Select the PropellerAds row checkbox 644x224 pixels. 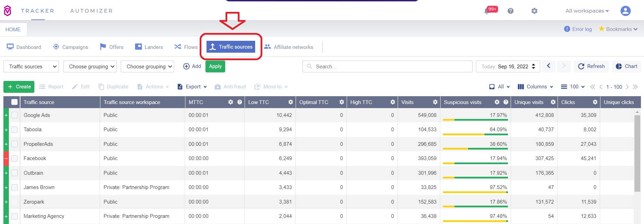click(x=14, y=144)
